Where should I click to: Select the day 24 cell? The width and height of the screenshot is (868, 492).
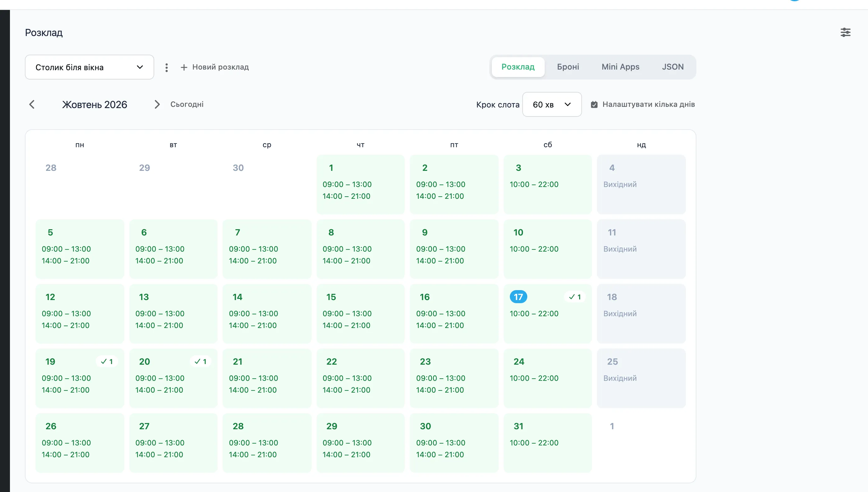(x=547, y=378)
